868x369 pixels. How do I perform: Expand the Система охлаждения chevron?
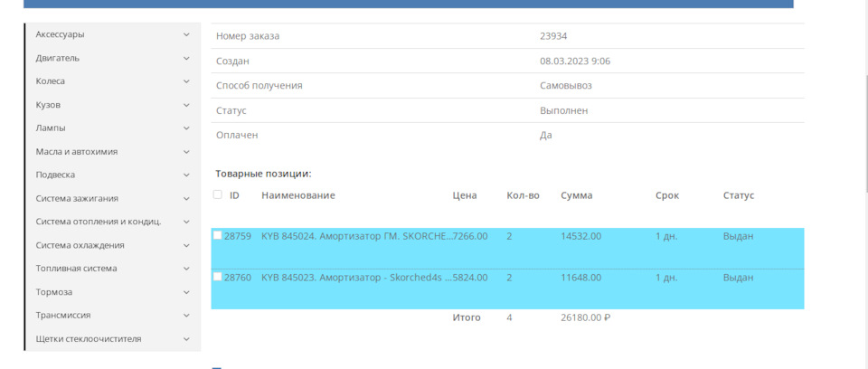coord(186,245)
